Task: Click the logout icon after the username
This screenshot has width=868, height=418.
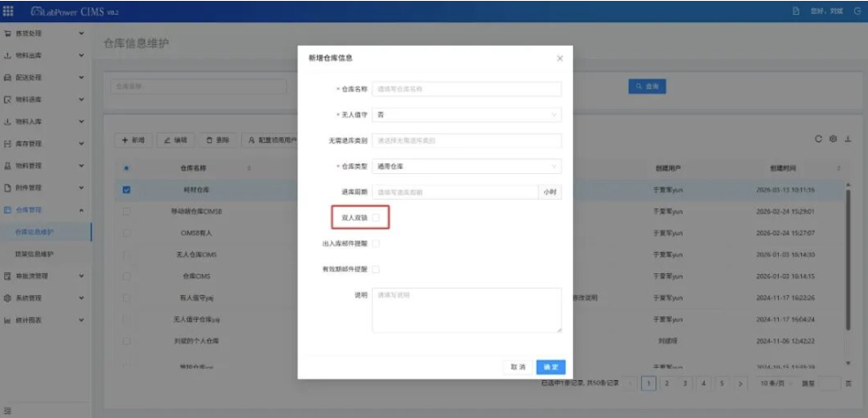Action: [x=857, y=11]
